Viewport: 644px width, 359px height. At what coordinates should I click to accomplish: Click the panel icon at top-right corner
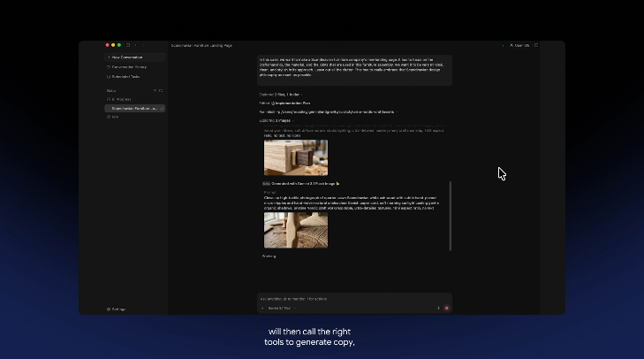point(536,45)
